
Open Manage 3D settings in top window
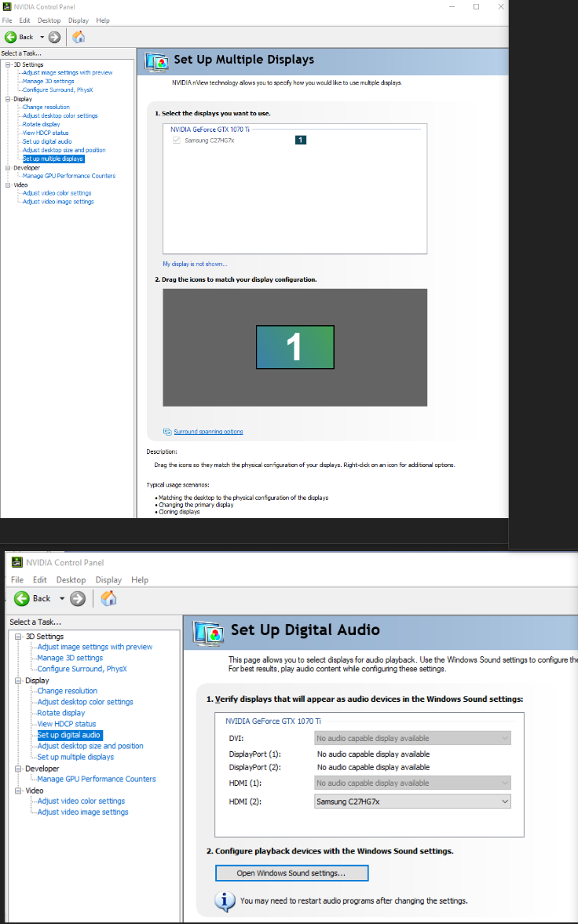click(x=49, y=82)
